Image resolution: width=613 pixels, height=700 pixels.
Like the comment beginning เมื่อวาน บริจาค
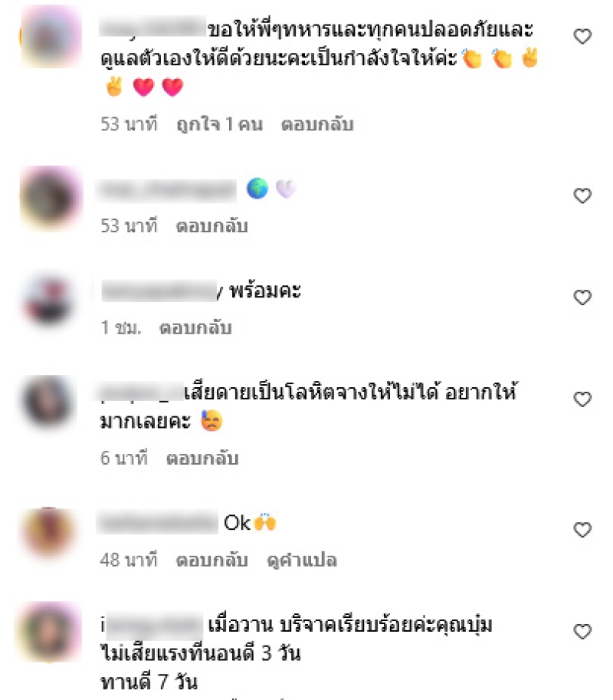[x=582, y=631]
